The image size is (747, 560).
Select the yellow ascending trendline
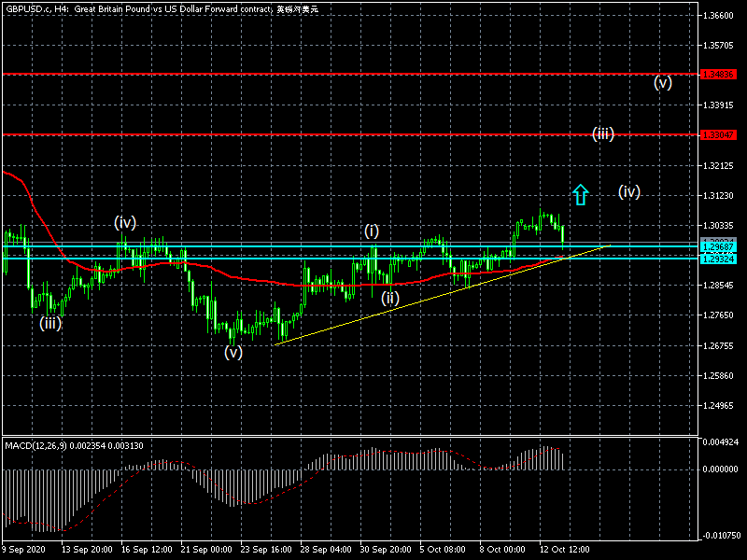tap(443, 294)
